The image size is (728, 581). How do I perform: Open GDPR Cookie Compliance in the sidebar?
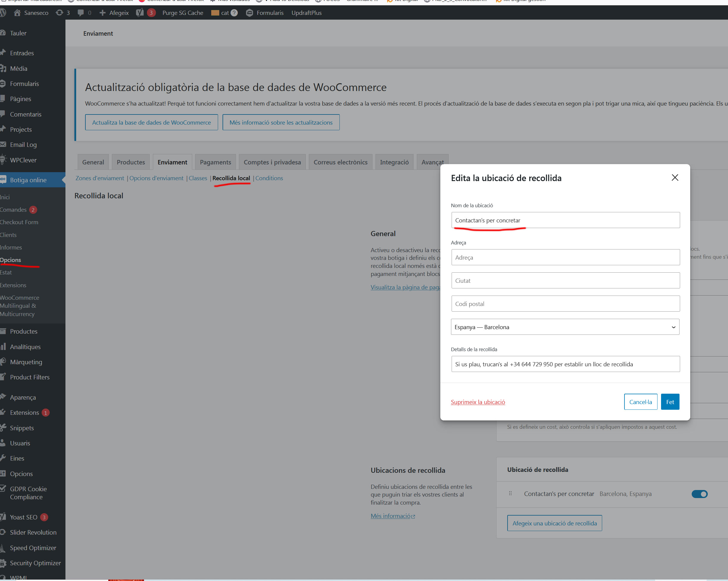click(28, 493)
